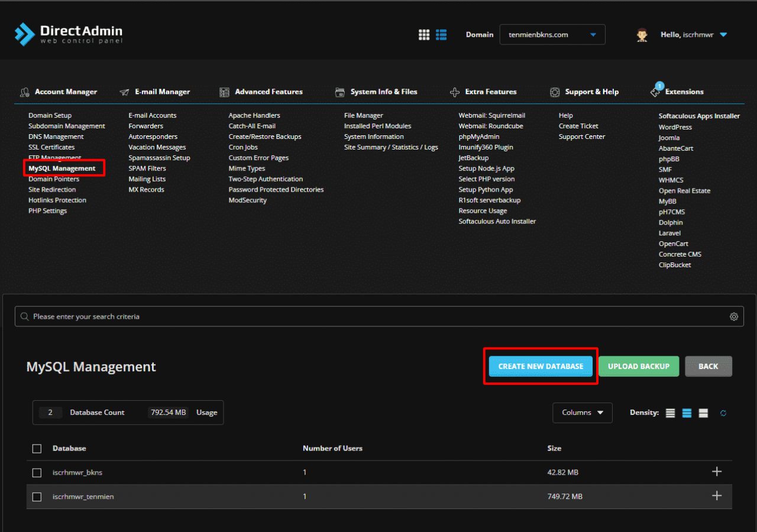Expand the iscrhmwr_bkns row with plus icon
The image size is (757, 532).
pyautogui.click(x=717, y=472)
